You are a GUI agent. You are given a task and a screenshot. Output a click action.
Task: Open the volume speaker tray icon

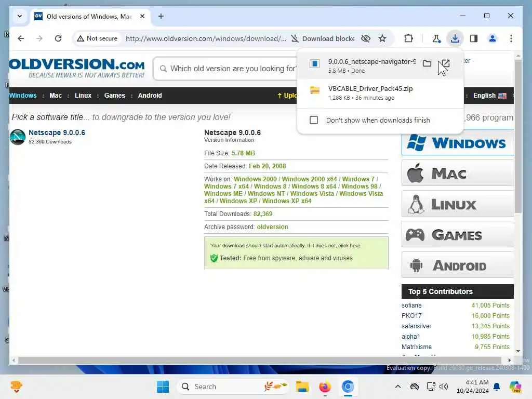[444, 387]
